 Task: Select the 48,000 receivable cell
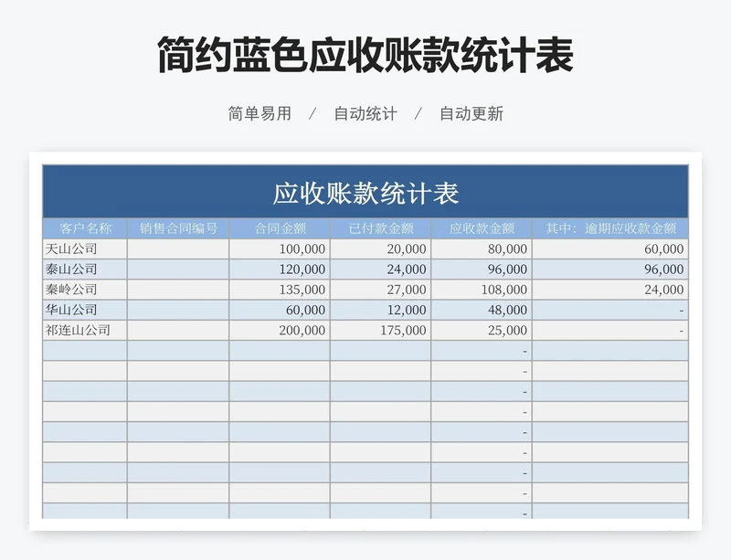[482, 310]
